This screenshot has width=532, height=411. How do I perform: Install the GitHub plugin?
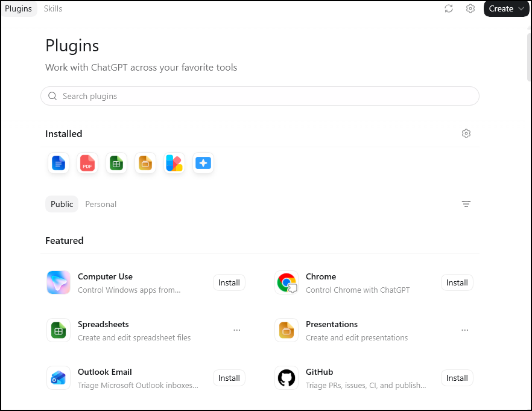[457, 378]
